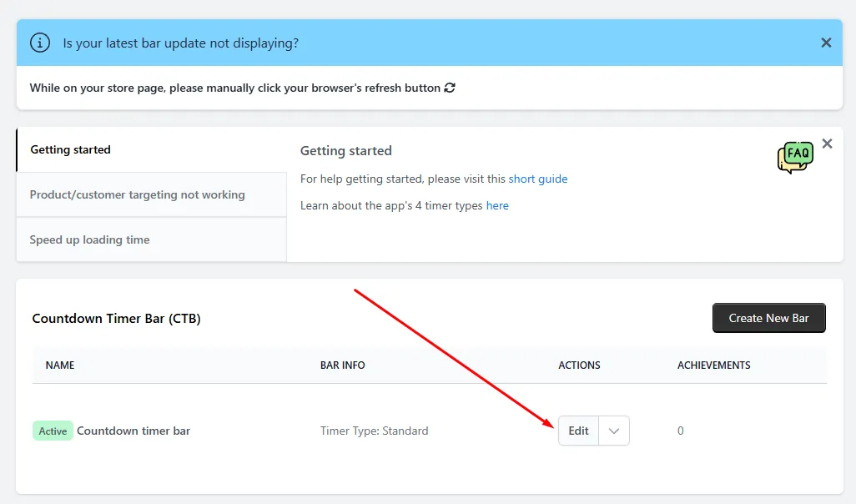The height and width of the screenshot is (504, 856).
Task: Click the NAME column header
Action: coord(60,365)
